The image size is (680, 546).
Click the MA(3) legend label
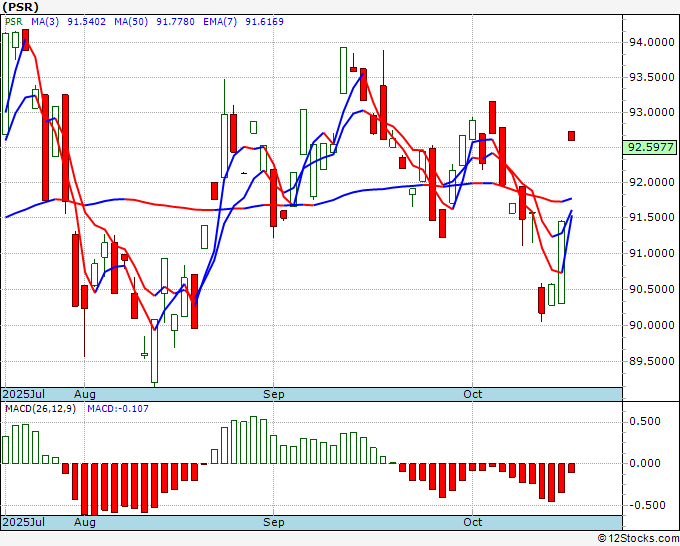pyautogui.click(x=45, y=22)
